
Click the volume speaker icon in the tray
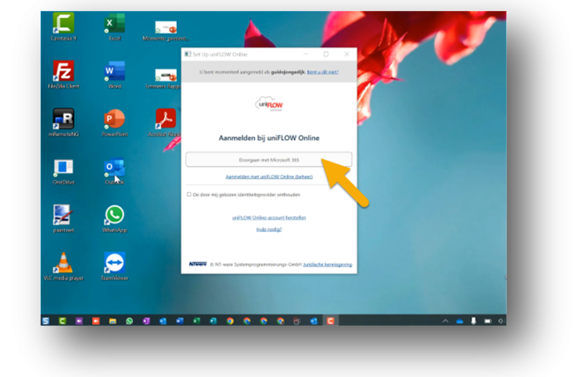coord(501,321)
